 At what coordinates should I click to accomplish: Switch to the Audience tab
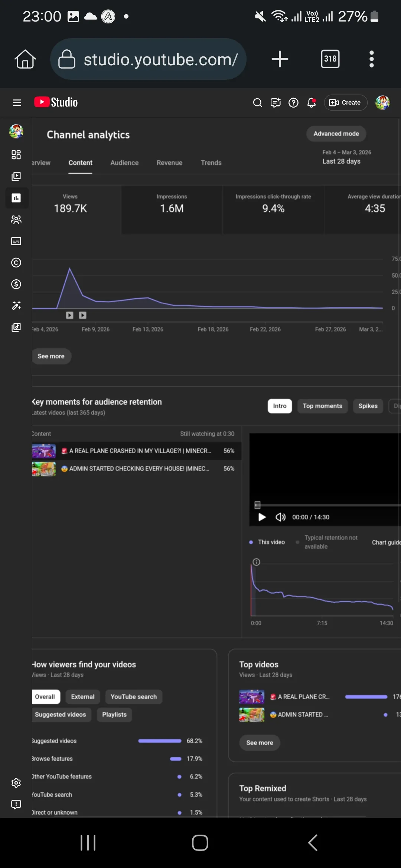(x=124, y=163)
